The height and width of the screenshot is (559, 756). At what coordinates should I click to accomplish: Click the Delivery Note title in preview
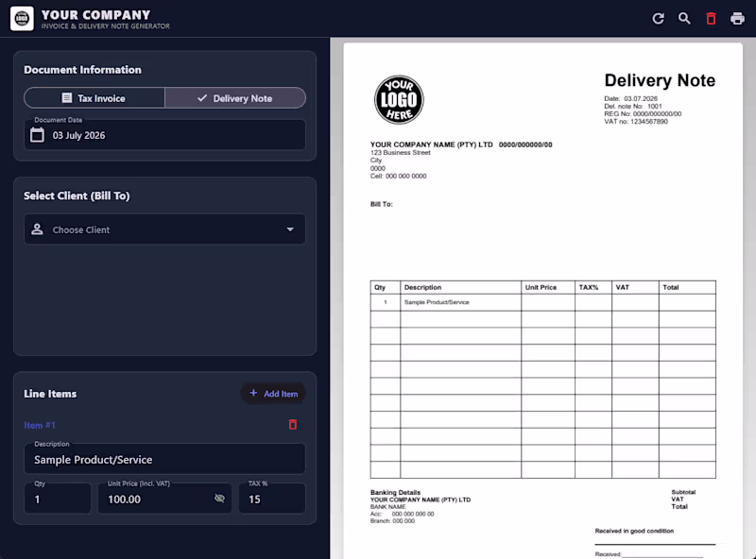click(660, 80)
